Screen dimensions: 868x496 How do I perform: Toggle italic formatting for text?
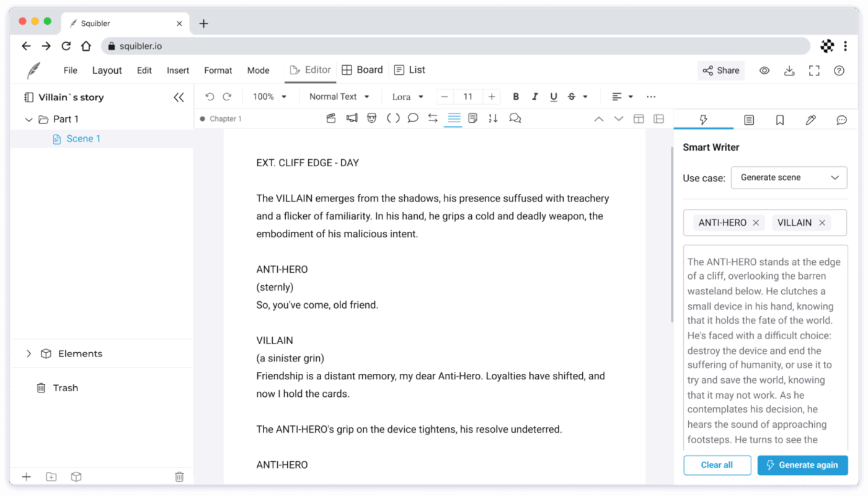click(x=534, y=97)
